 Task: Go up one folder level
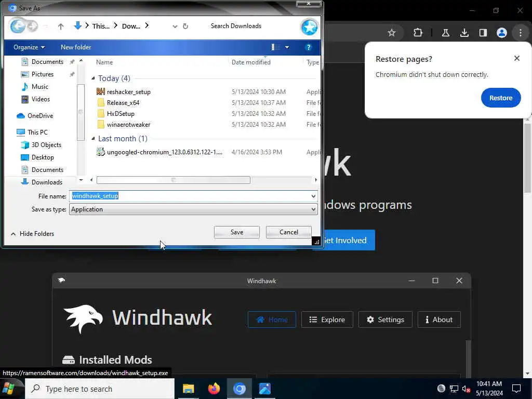pyautogui.click(x=61, y=26)
